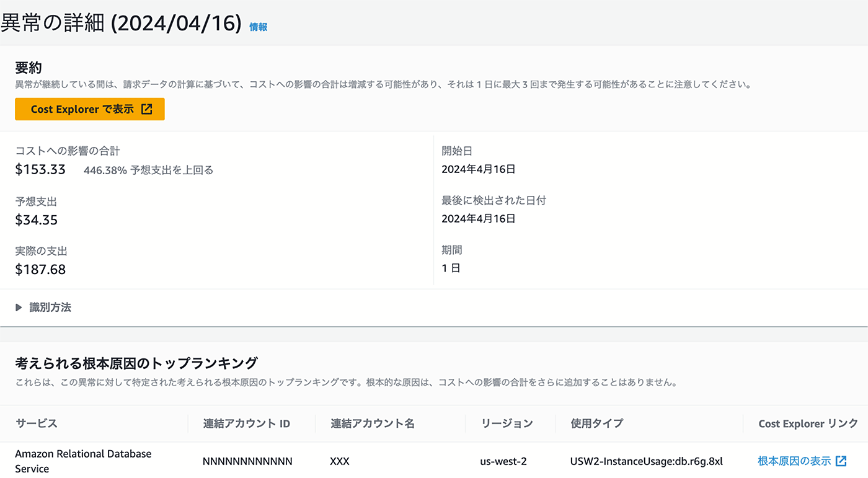The width and height of the screenshot is (868, 478).
Task: Click the 異常の詳細 (2024/04/16) page title
Action: [x=121, y=23]
